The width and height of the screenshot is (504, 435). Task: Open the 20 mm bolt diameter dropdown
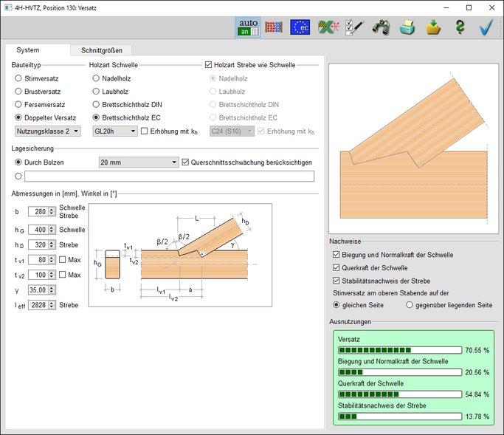click(x=139, y=162)
